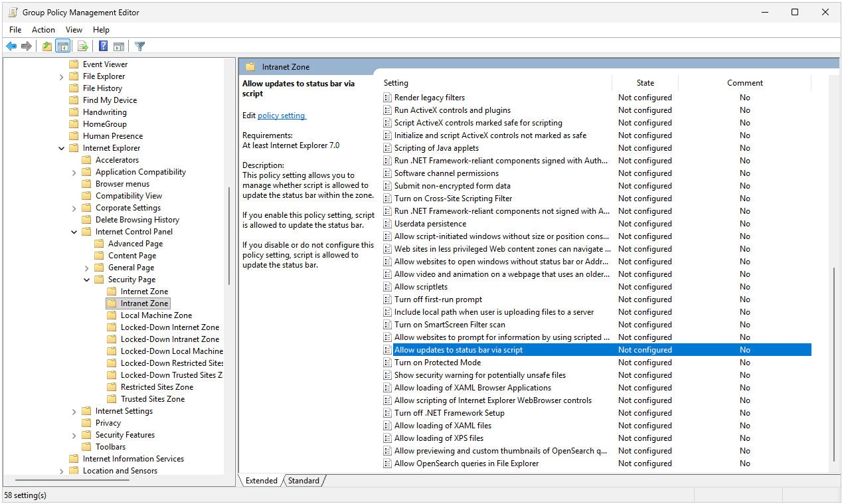Open the View menu
842x504 pixels.
pos(74,30)
